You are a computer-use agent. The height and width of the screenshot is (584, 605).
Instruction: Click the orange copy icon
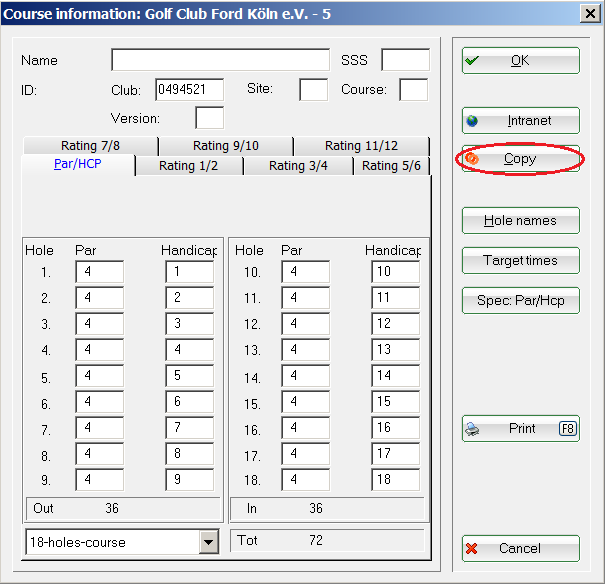tap(472, 159)
